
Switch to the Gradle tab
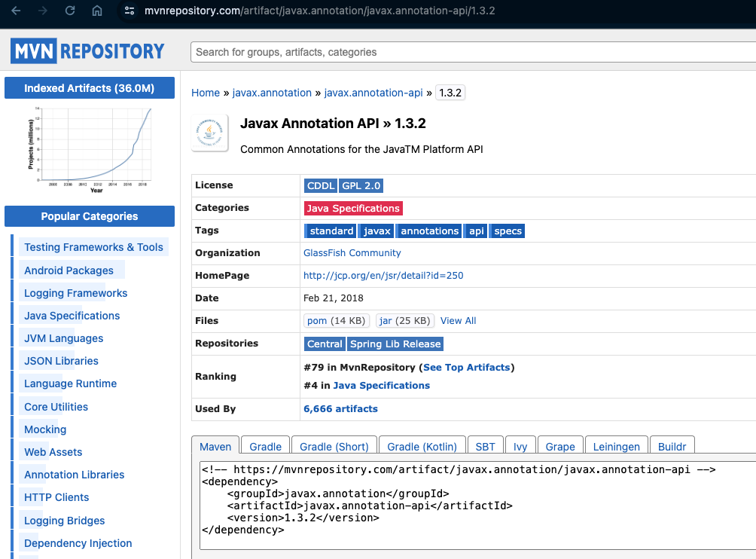pos(265,446)
